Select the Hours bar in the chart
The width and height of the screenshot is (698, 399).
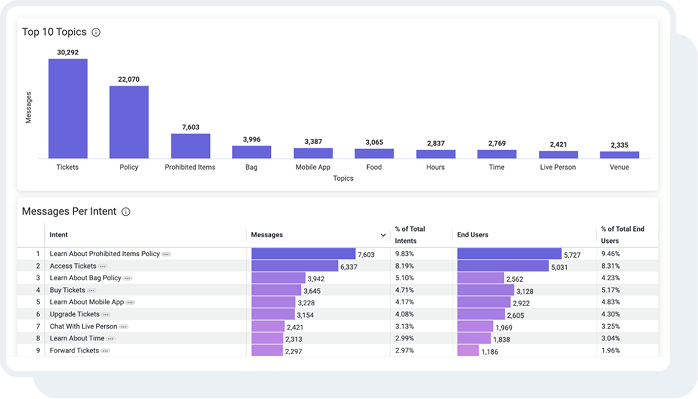click(x=436, y=154)
